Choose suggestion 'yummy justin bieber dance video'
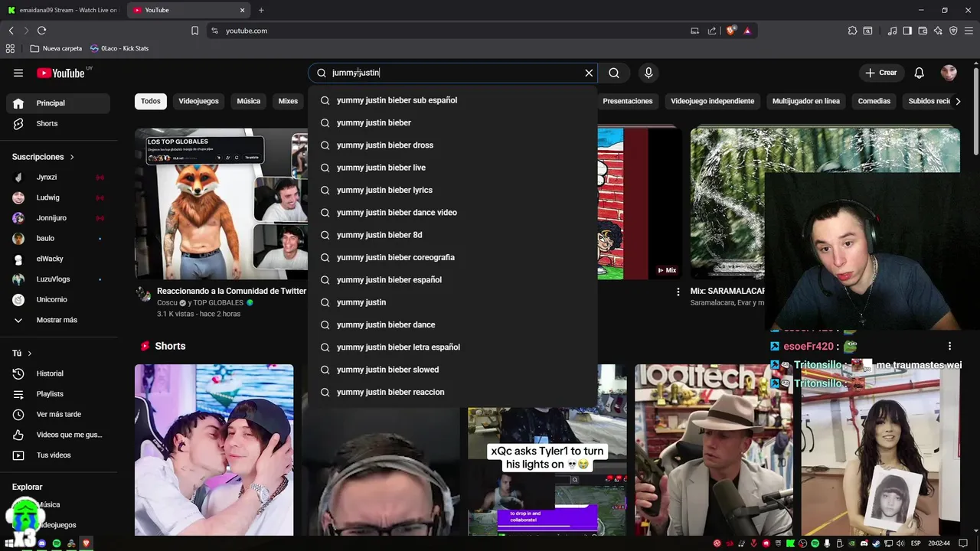The height and width of the screenshot is (551, 980). (452, 212)
